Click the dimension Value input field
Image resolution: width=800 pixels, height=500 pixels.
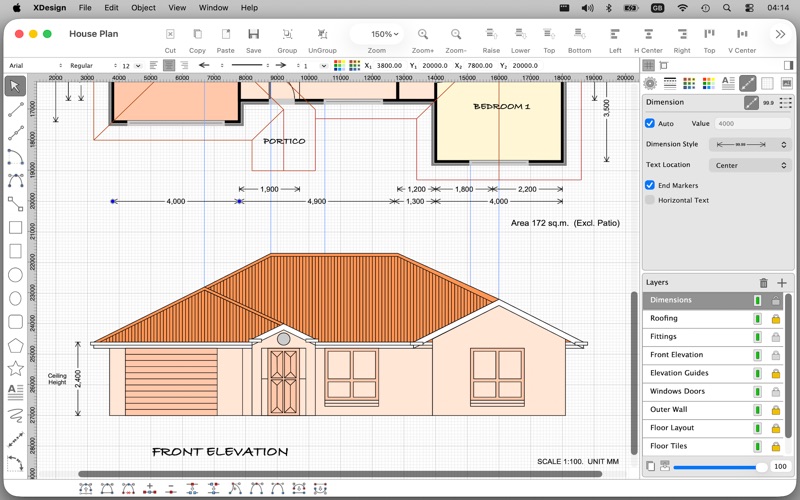[753, 123]
